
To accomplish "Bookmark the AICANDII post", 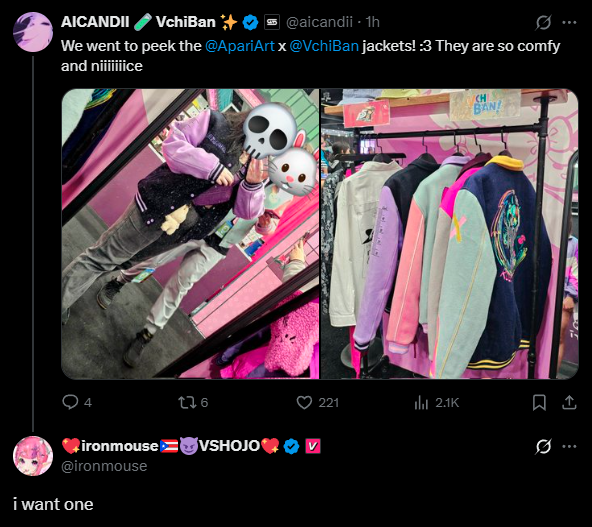I will [539, 402].
